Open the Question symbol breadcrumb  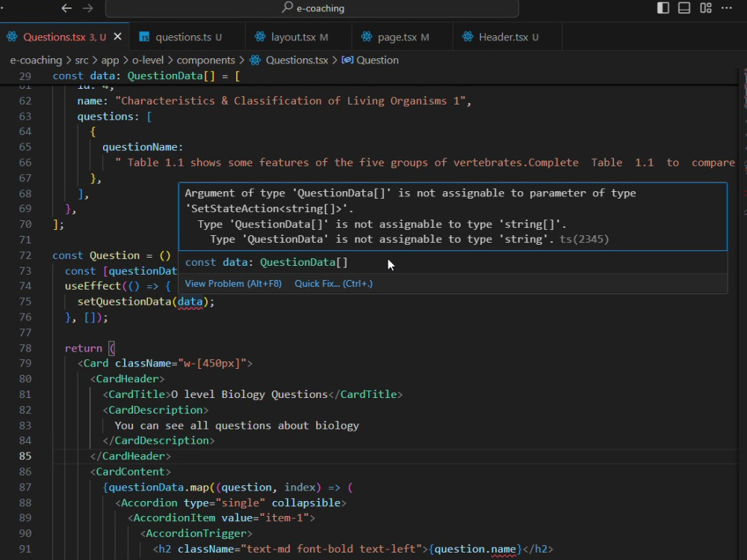tap(377, 60)
